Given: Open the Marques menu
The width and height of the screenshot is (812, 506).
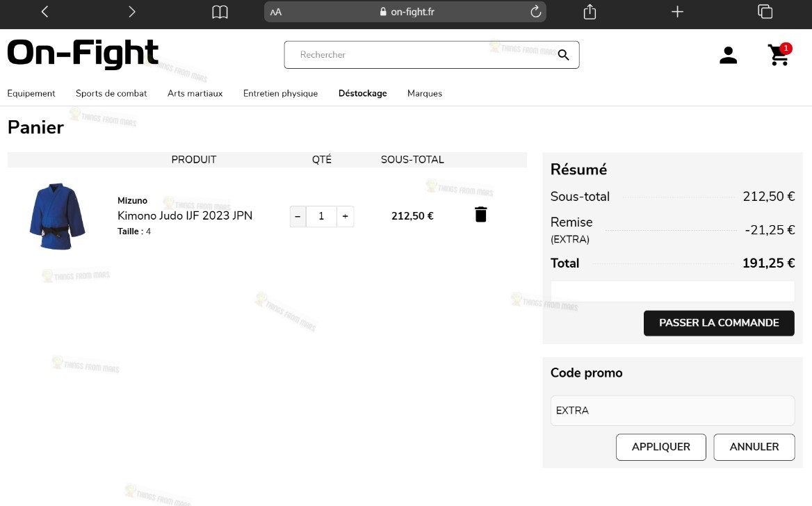Looking at the screenshot, I should tap(425, 93).
